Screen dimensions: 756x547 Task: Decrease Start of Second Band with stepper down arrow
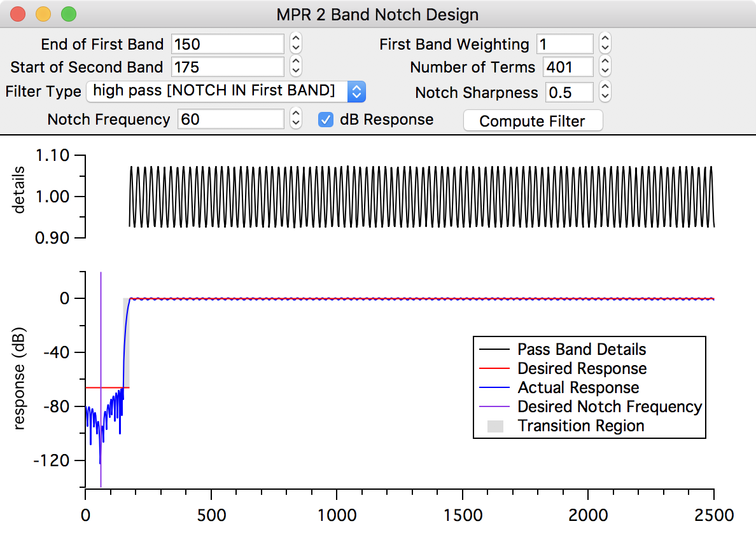pyautogui.click(x=295, y=71)
